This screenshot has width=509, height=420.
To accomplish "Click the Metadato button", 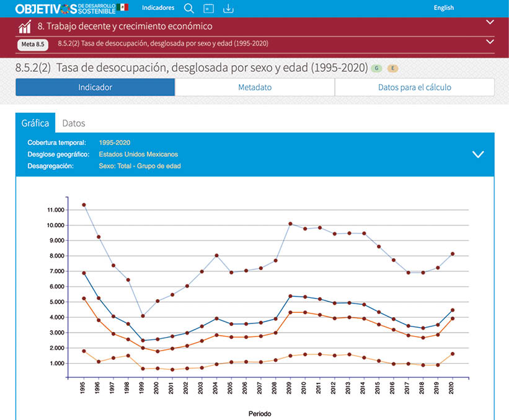I will (255, 87).
